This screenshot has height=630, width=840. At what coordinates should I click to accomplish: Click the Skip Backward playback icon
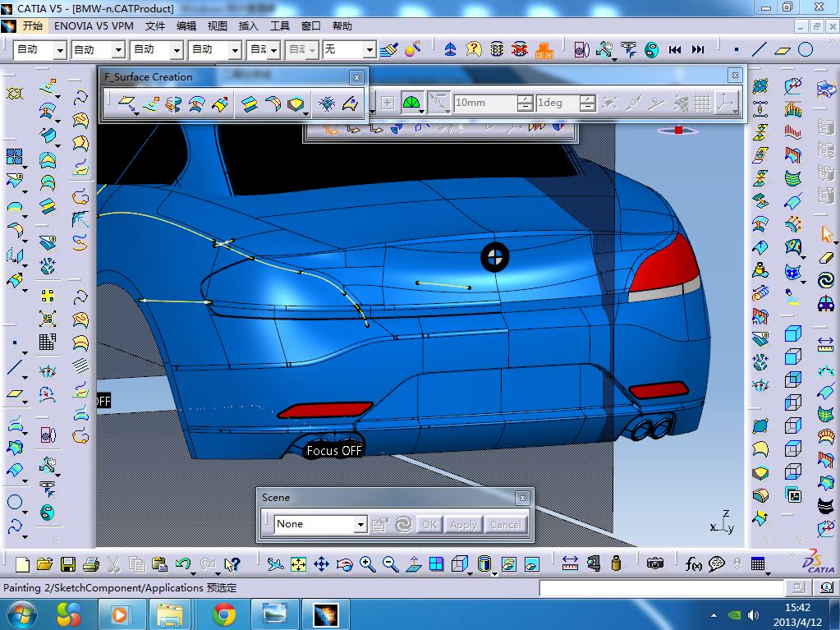(674, 50)
